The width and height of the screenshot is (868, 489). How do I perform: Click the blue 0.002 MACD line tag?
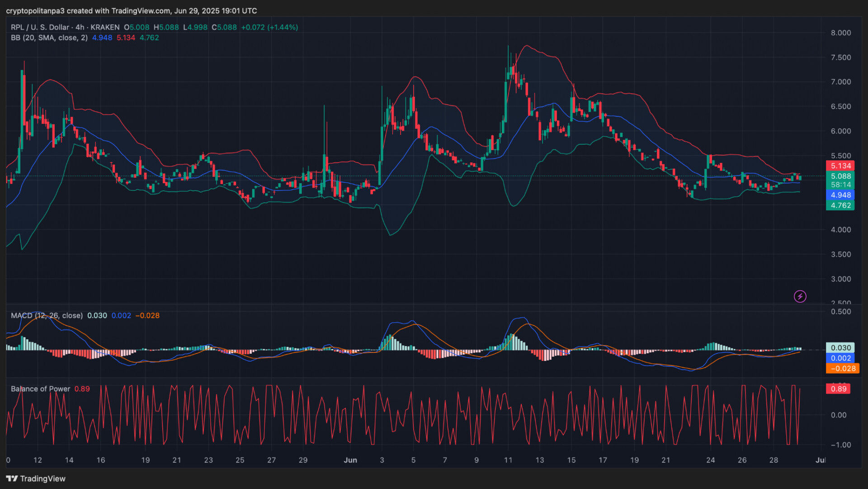coord(840,358)
